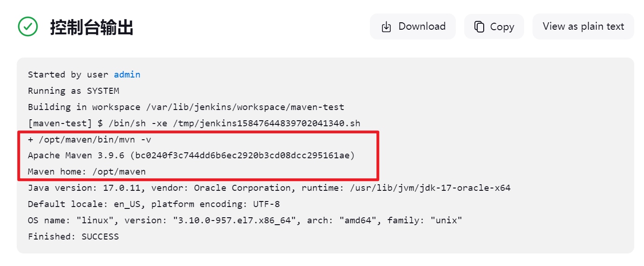
Task: Copy the console output text
Action: [x=494, y=26]
